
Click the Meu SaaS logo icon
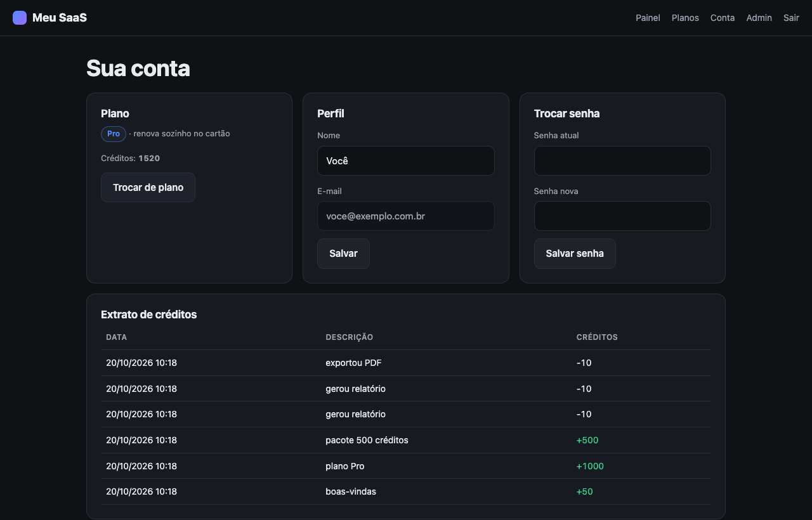click(x=20, y=18)
